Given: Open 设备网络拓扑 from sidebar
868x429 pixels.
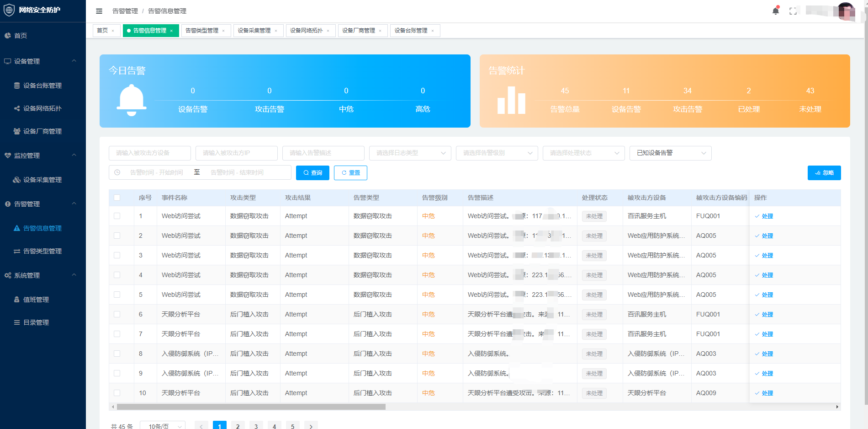Looking at the screenshot, I should coord(42,108).
